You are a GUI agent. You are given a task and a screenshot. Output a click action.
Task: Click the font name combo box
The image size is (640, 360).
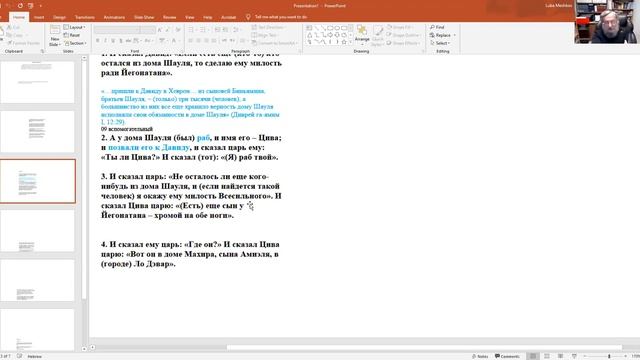(x=117, y=30)
